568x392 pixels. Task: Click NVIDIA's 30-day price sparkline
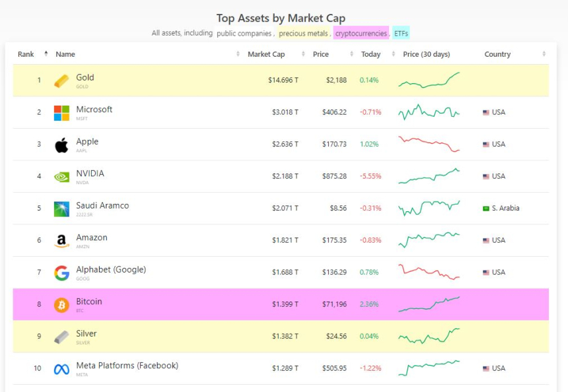click(x=429, y=176)
